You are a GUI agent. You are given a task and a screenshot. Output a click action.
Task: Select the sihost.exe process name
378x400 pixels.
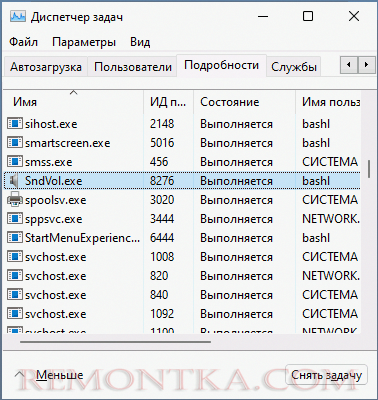[51, 124]
